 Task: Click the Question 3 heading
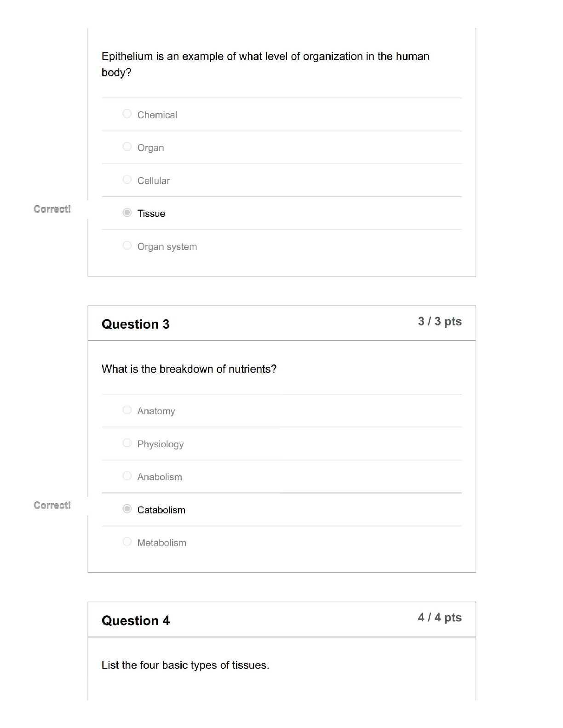(x=136, y=324)
